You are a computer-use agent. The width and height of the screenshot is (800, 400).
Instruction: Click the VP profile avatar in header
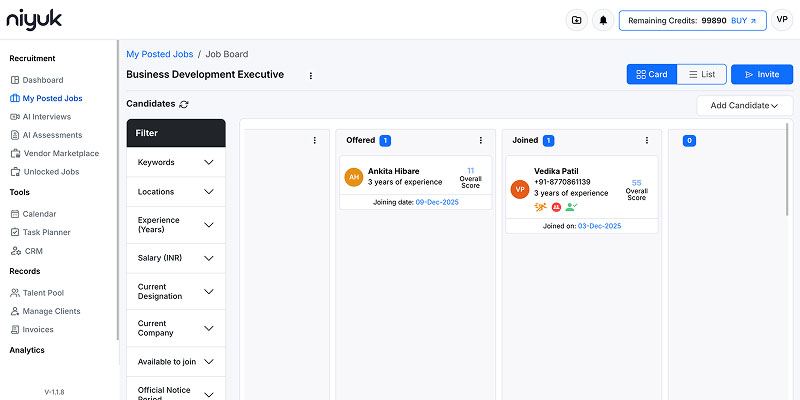782,20
